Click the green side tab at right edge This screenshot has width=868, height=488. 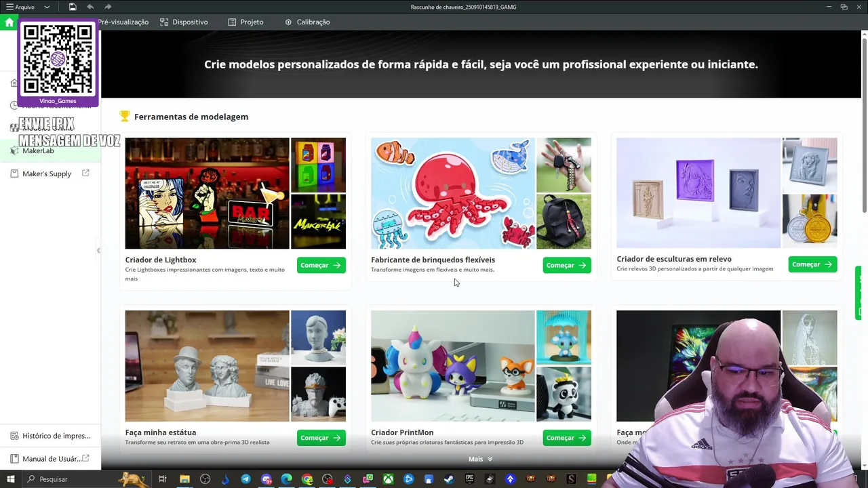click(859, 292)
